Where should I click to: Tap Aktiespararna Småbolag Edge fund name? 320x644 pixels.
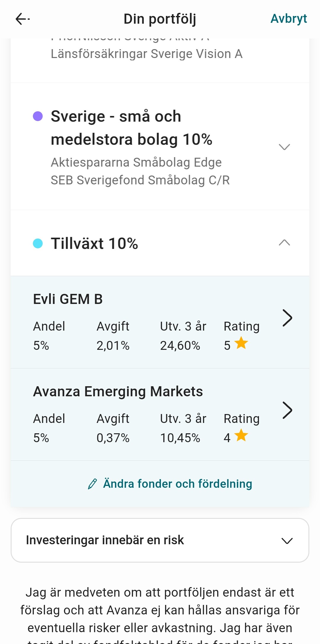[136, 162]
